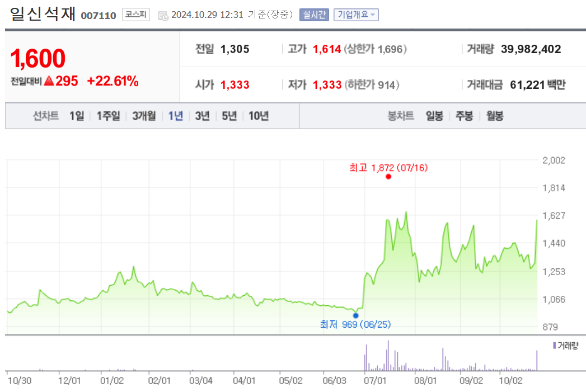Open the 일봉 daily candle chart

coord(434,116)
